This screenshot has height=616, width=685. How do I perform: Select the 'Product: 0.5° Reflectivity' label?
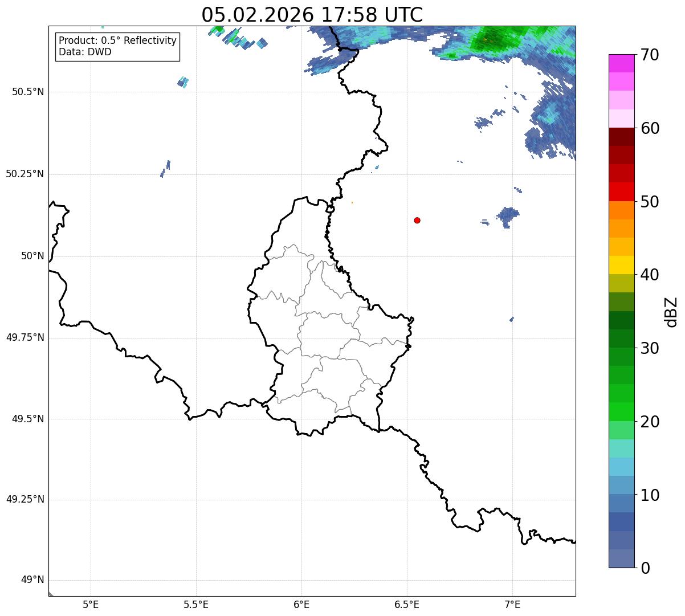(x=117, y=41)
